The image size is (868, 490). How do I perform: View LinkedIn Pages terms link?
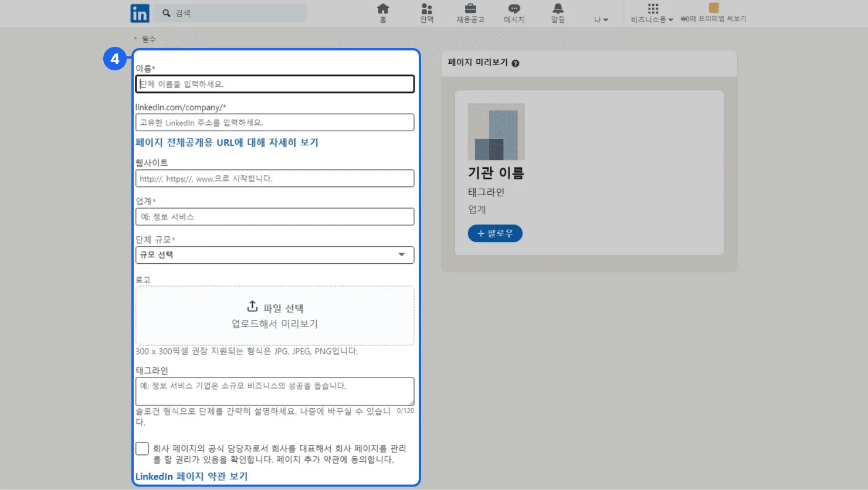192,477
